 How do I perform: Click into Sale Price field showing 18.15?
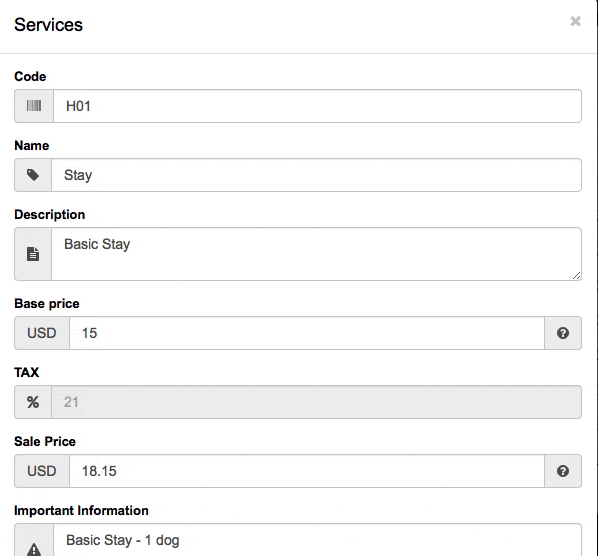click(307, 471)
